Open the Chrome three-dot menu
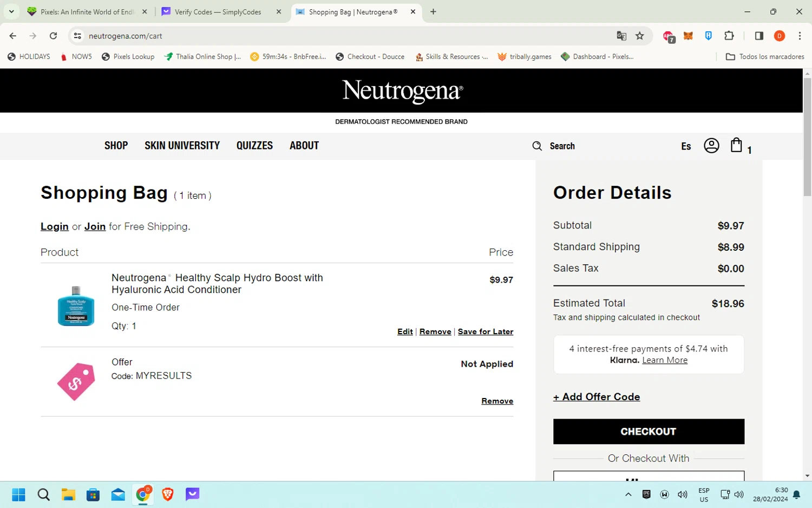 click(x=800, y=36)
